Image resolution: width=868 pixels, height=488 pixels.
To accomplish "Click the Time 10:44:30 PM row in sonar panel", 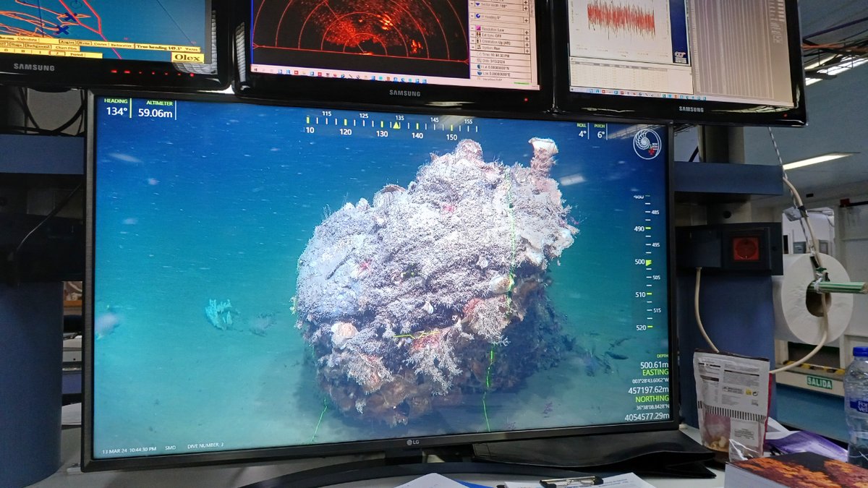I will pos(501,54).
